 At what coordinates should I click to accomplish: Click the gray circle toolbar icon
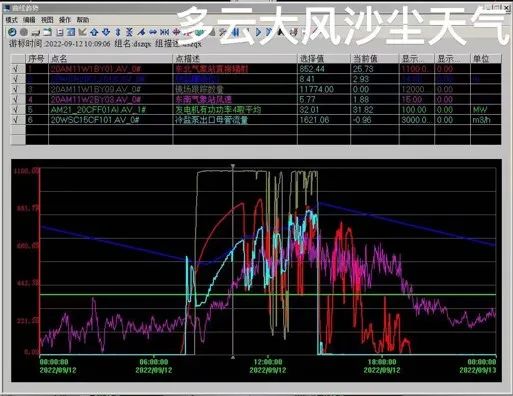coord(24,32)
